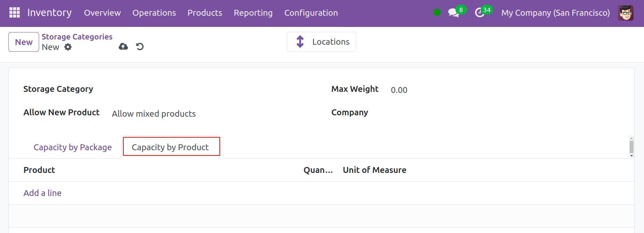Click the gear actions icon beside New

pyautogui.click(x=68, y=47)
